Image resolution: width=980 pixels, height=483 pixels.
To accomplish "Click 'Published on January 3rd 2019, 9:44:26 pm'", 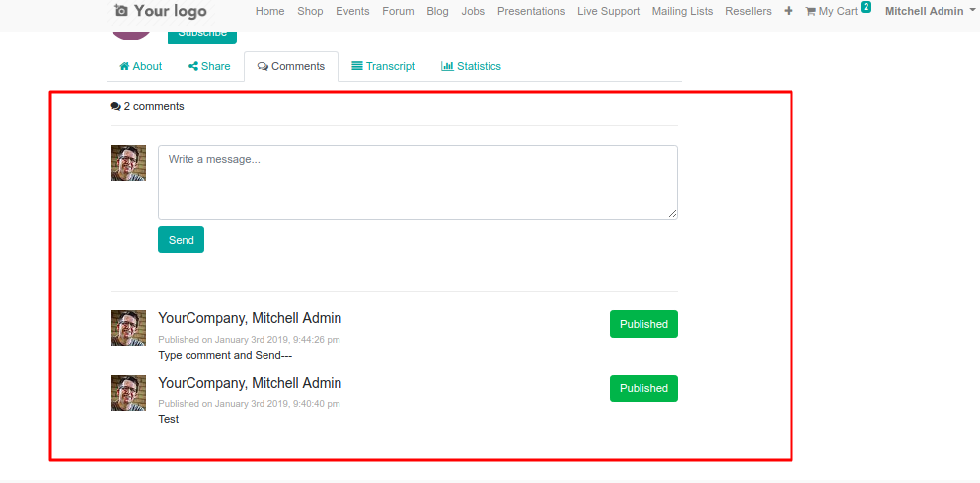I will point(249,340).
